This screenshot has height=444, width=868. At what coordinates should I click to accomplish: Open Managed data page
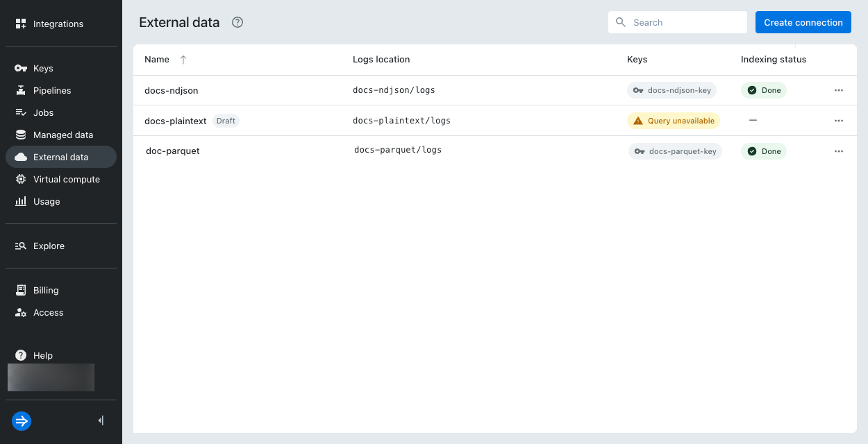click(61, 135)
